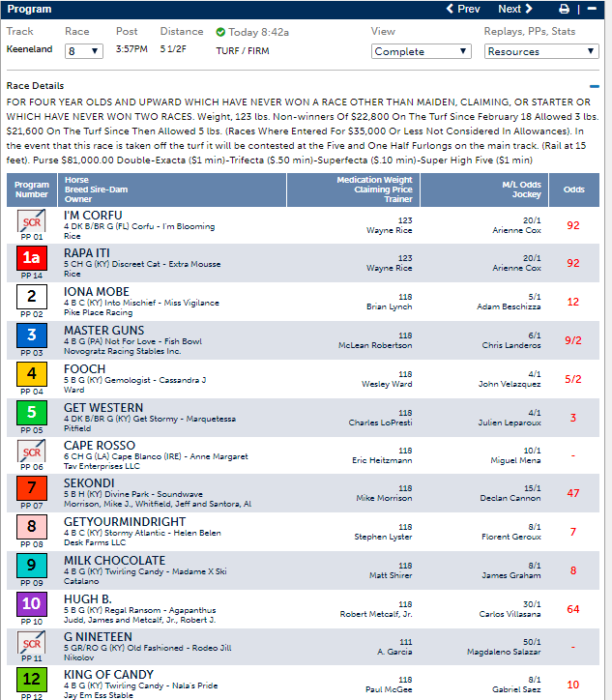Click the print icon in header
The width and height of the screenshot is (612, 700).
click(x=564, y=9)
